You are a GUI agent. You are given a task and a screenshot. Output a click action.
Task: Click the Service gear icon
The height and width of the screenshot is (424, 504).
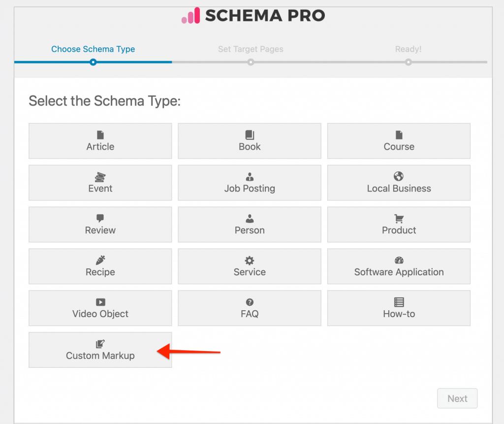tap(249, 260)
